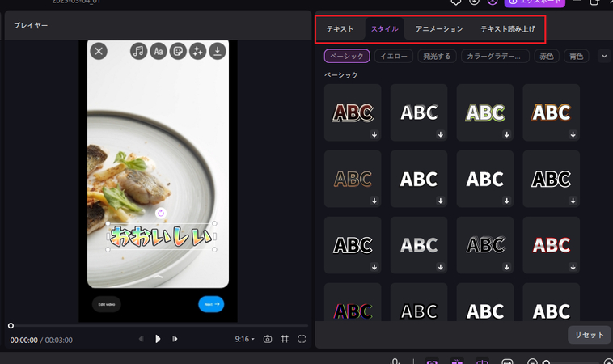Filter styles by 青色
The height and width of the screenshot is (364, 613).
click(x=577, y=57)
